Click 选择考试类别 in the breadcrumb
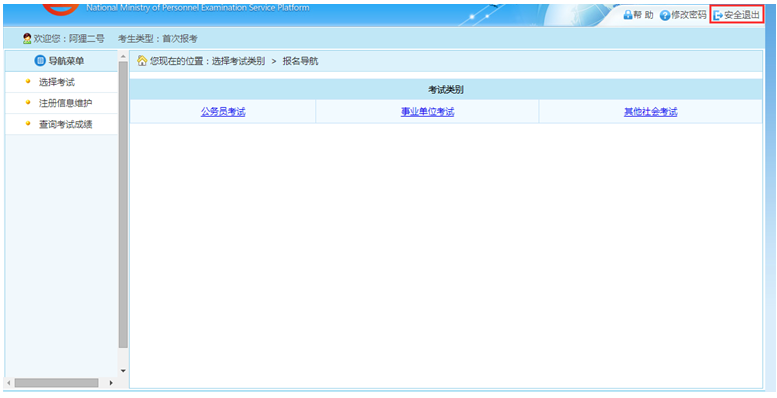This screenshot has height=398, width=777. click(238, 61)
